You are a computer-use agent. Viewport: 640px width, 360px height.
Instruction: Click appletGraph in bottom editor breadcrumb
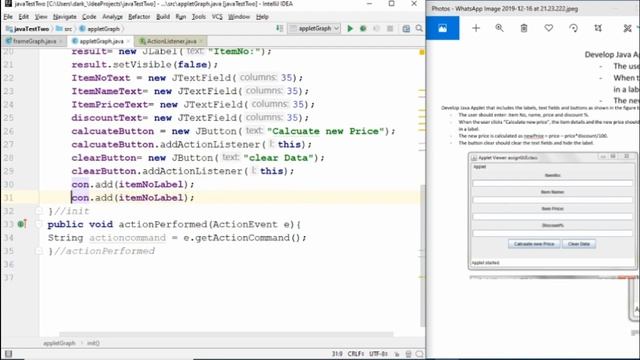click(59, 343)
